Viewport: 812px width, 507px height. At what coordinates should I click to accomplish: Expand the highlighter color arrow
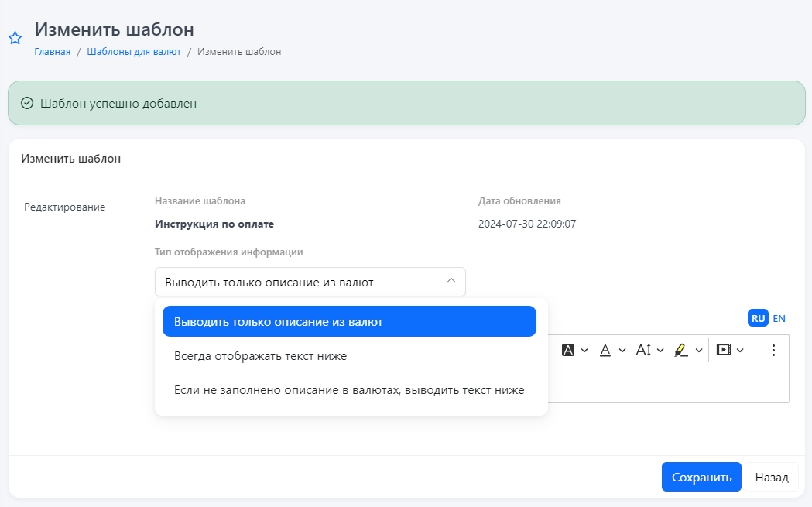pyautogui.click(x=699, y=350)
